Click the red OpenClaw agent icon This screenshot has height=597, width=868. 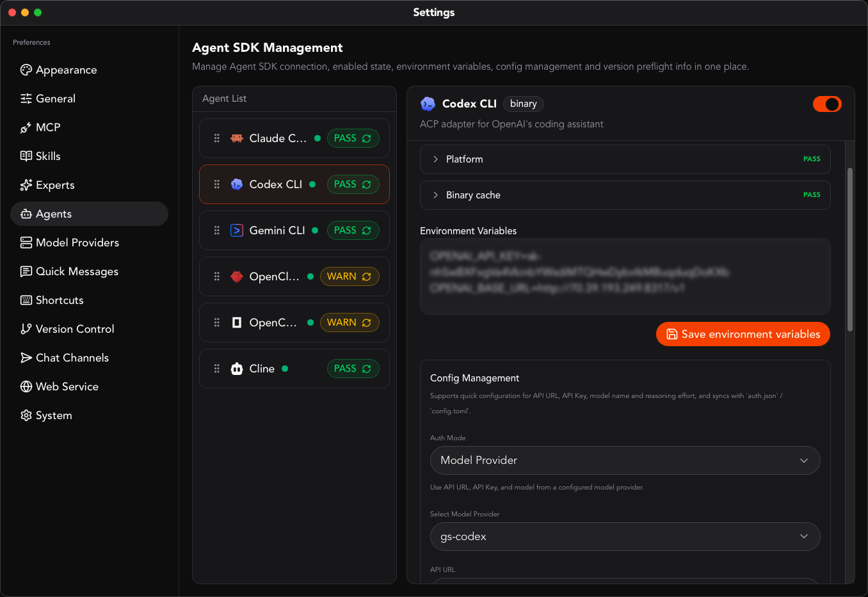coord(237,276)
